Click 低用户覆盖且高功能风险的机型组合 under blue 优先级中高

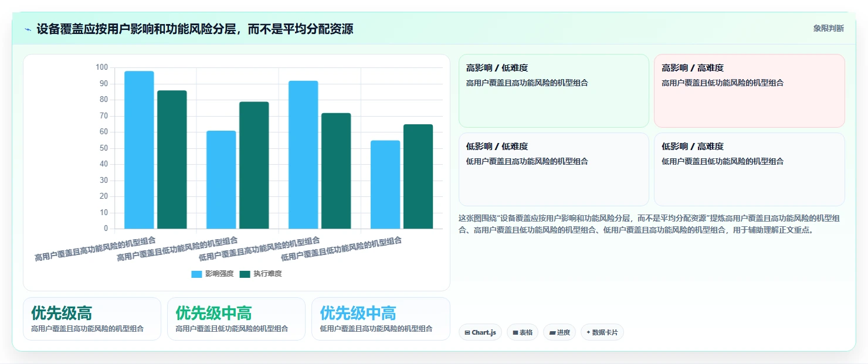click(x=376, y=329)
